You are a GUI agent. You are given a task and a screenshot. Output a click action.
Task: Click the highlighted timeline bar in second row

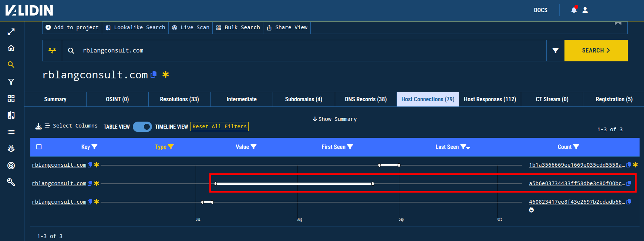(294, 184)
